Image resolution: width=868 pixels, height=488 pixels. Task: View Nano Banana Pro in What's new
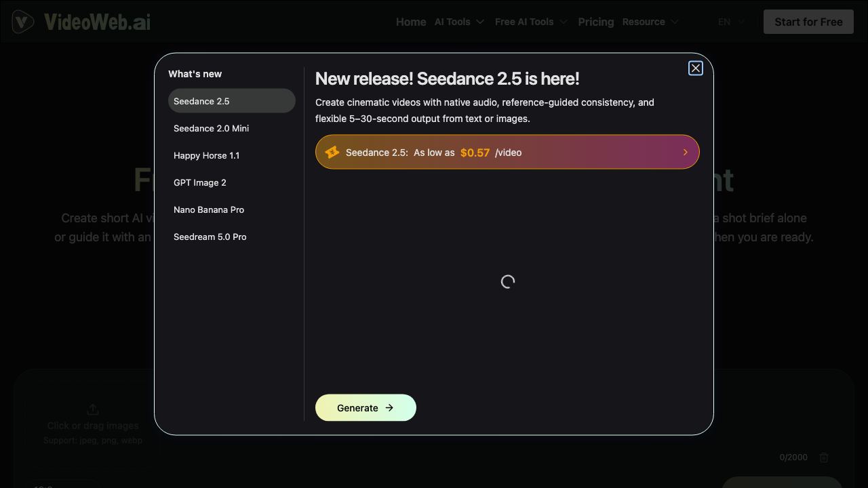pos(232,209)
